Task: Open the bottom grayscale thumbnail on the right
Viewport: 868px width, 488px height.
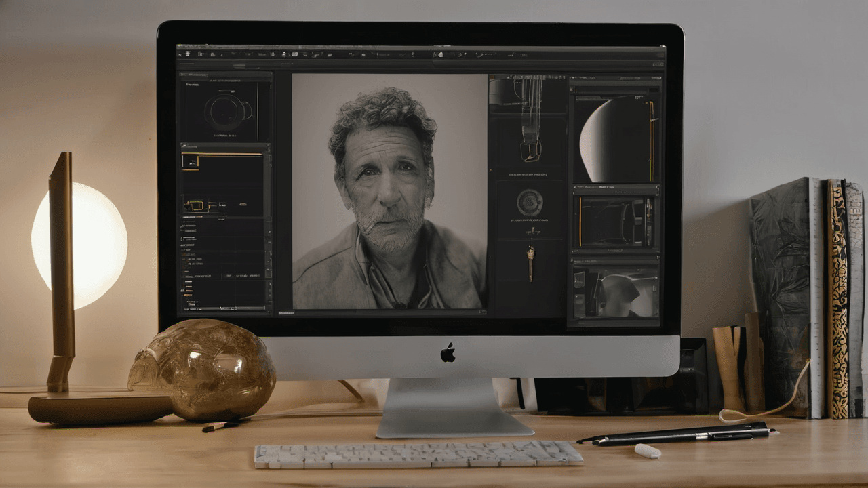Action: point(616,291)
